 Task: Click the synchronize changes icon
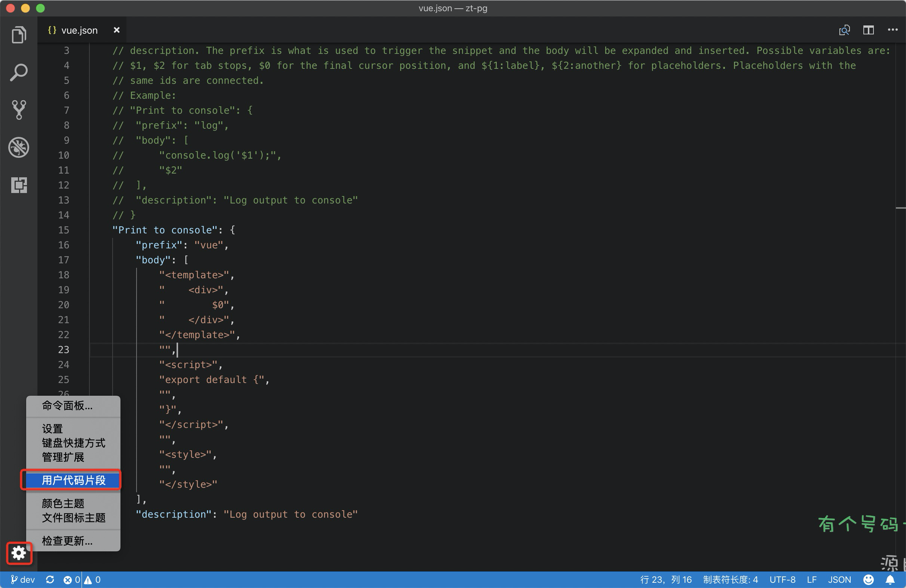click(x=50, y=580)
